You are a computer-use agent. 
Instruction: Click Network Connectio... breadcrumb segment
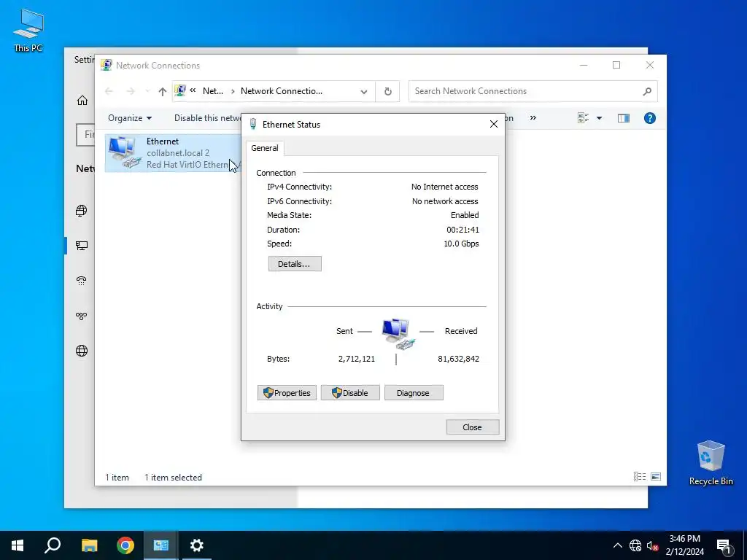[281, 91]
